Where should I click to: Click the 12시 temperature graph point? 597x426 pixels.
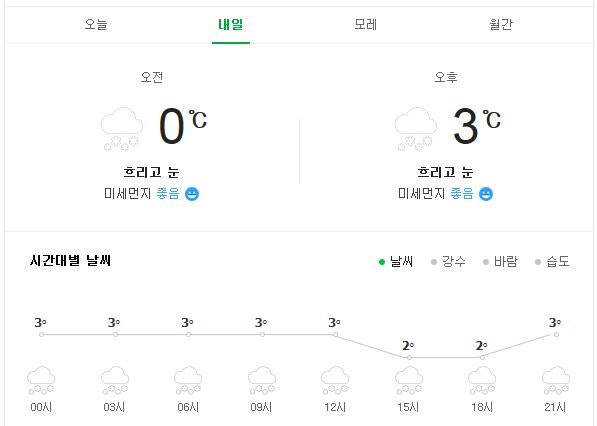335,335
